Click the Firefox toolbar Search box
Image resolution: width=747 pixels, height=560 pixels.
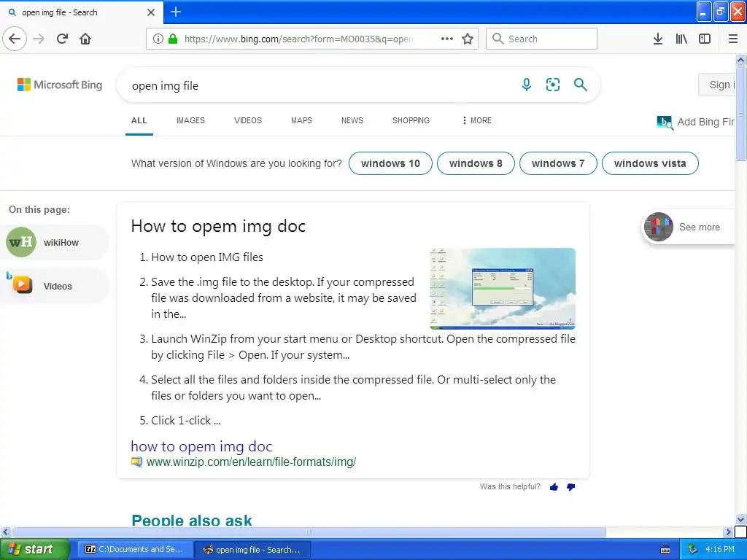542,39
